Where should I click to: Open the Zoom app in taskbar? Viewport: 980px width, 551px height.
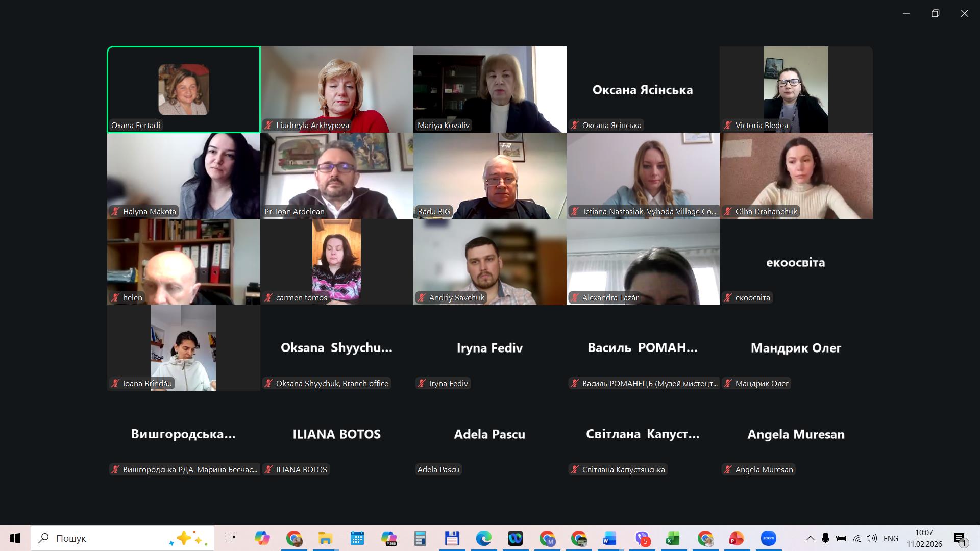(x=768, y=538)
